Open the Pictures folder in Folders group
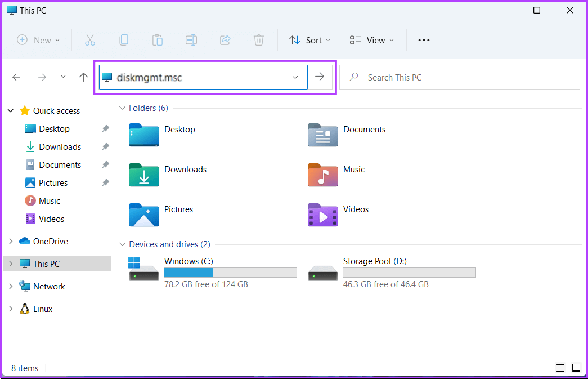The image size is (588, 379). [144, 215]
